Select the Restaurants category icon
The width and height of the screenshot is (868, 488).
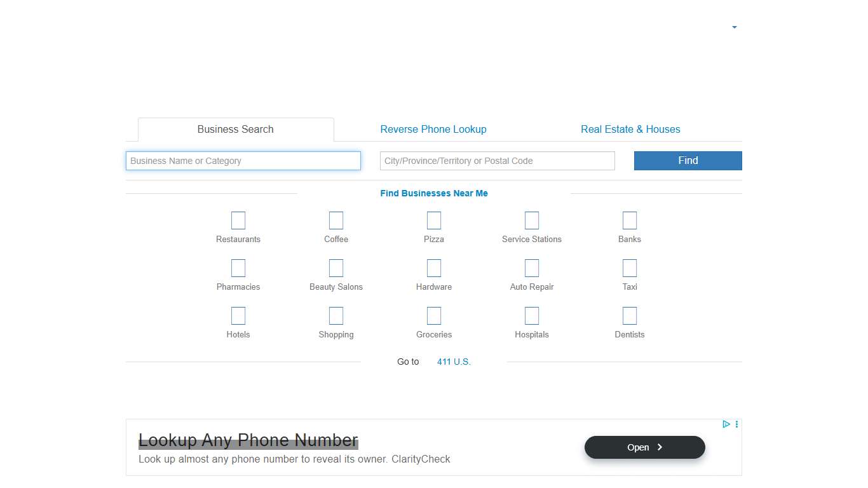point(238,220)
